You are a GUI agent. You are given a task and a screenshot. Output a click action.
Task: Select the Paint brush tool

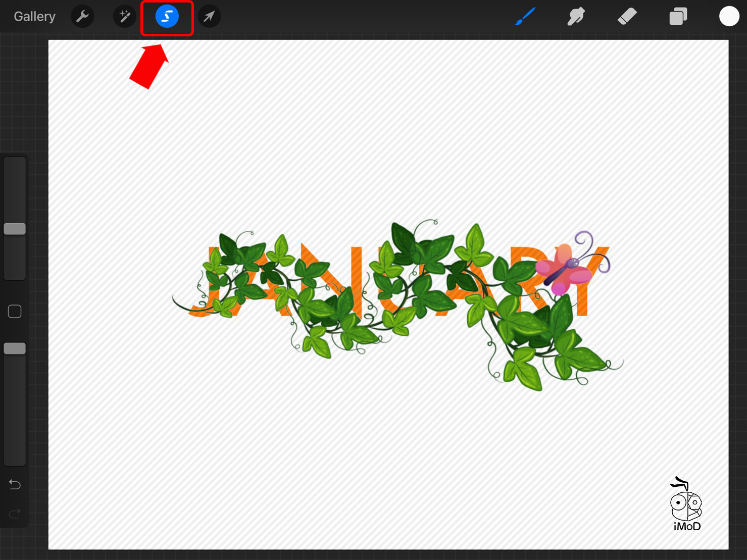pos(525,17)
